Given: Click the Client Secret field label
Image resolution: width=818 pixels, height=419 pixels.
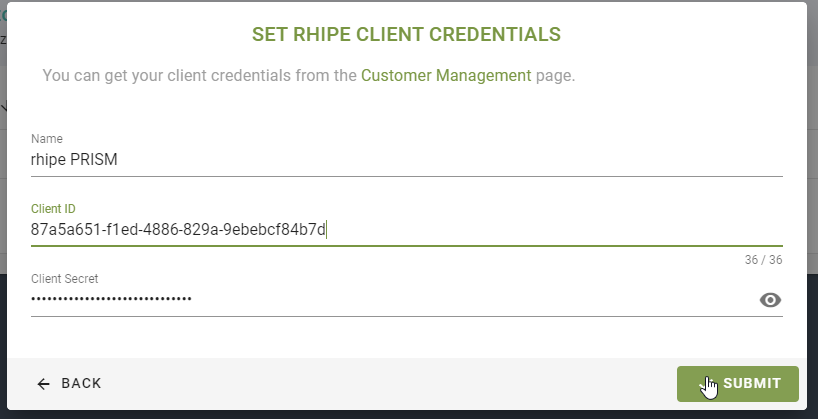Looking at the screenshot, I should point(64,279).
